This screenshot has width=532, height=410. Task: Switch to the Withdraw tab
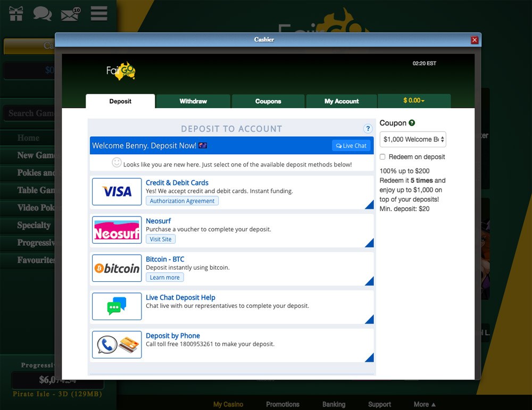tap(193, 101)
